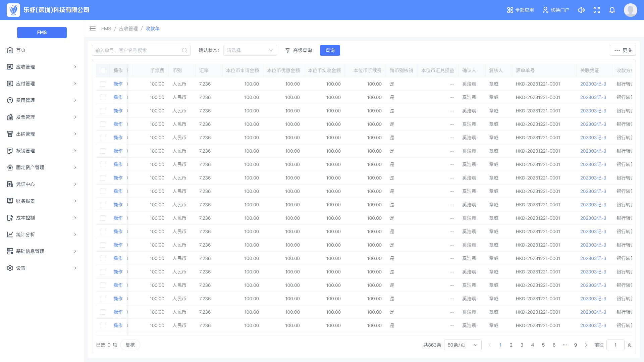Expand 应收管理 sidebar menu
This screenshot has height=362, width=644.
coord(42,67)
